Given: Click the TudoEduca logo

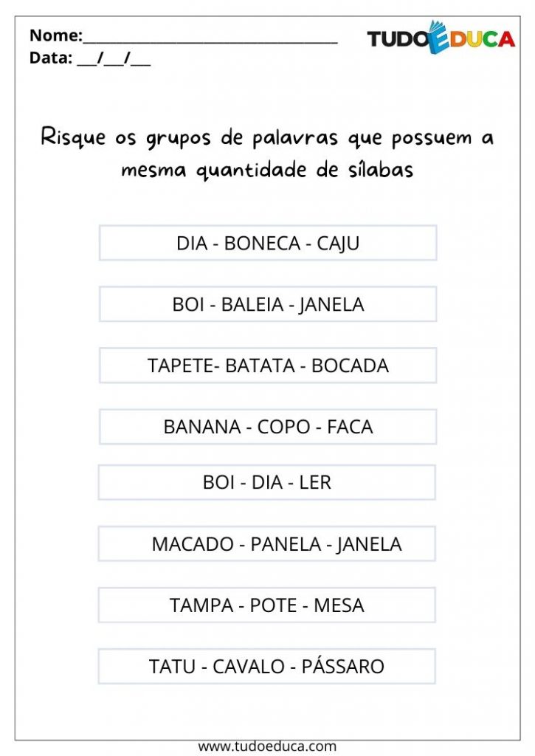Looking at the screenshot, I should (441, 38).
